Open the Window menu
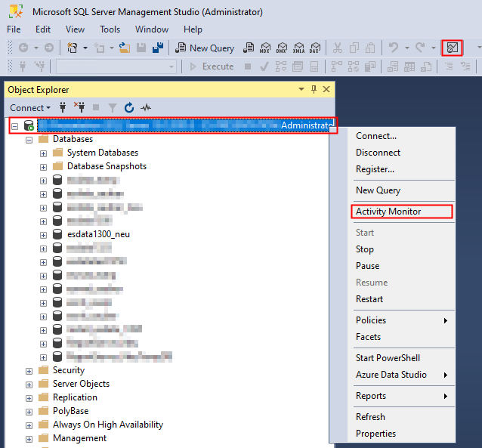Screen dimensions: 482x448 pyautogui.click(x=152, y=29)
